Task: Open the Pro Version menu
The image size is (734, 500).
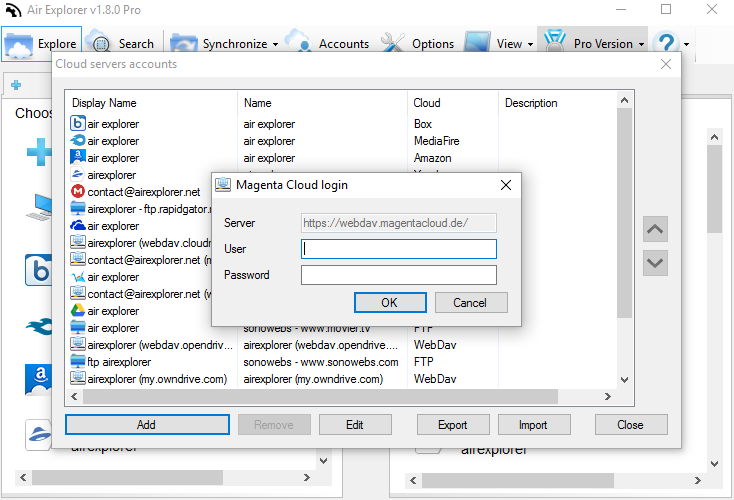Action: click(590, 44)
